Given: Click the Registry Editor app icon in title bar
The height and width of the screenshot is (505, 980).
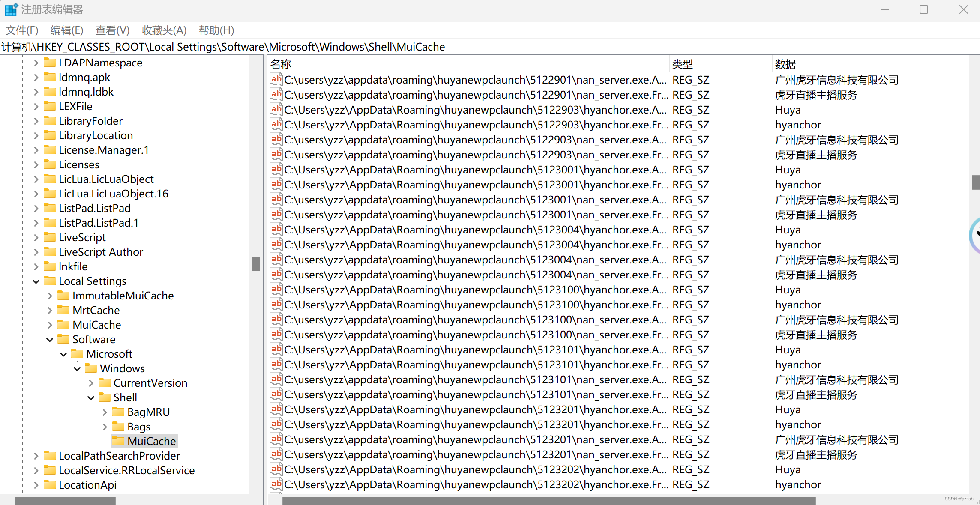Looking at the screenshot, I should coord(11,9).
